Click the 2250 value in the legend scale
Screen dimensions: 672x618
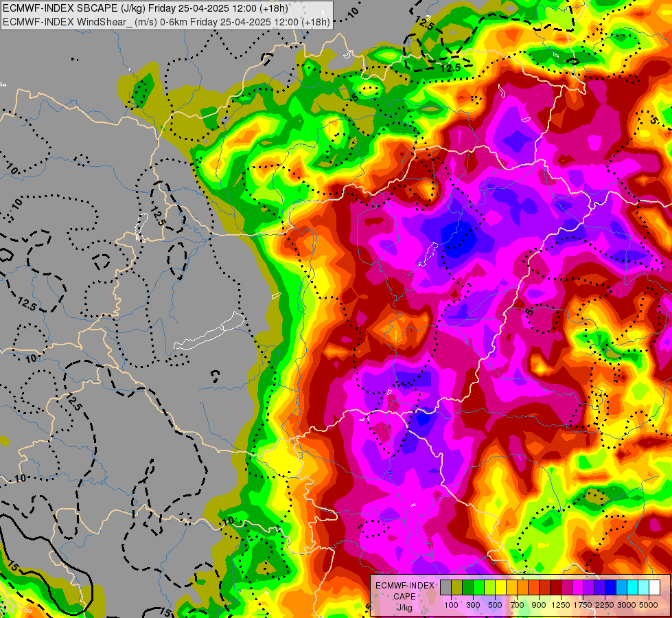(x=605, y=605)
